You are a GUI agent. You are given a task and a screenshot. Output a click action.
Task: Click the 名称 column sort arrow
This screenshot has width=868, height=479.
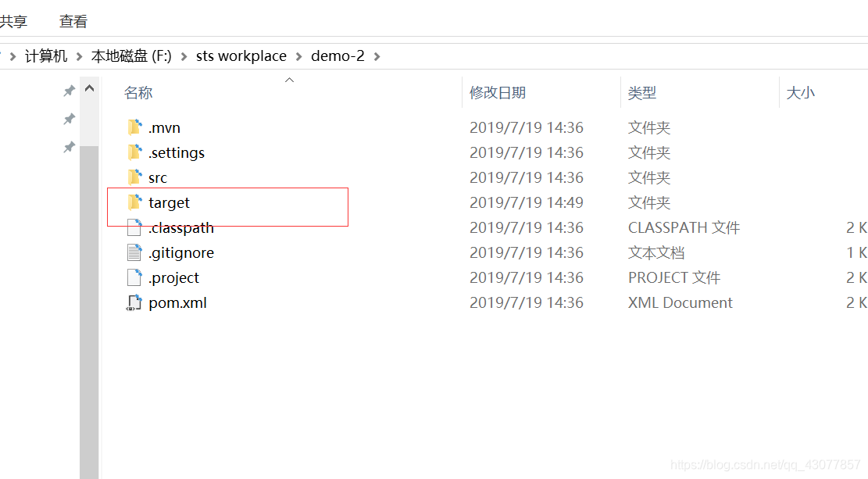pyautogui.click(x=289, y=79)
